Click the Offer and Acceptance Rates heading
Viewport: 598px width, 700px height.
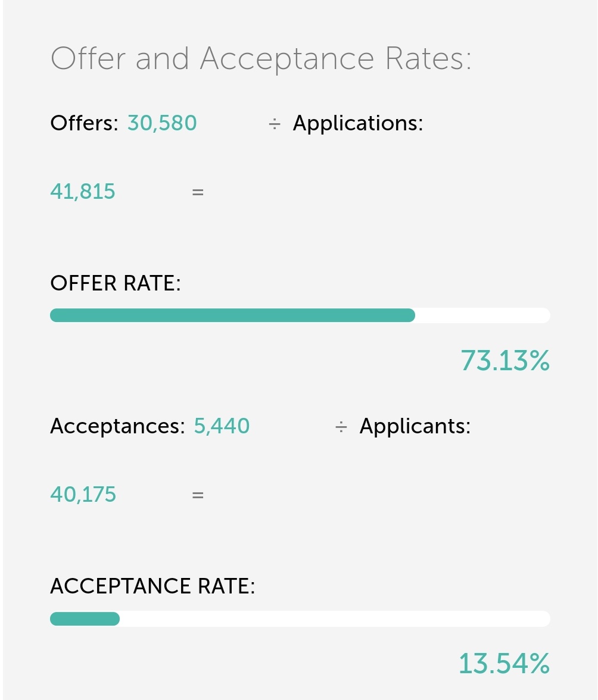click(261, 59)
